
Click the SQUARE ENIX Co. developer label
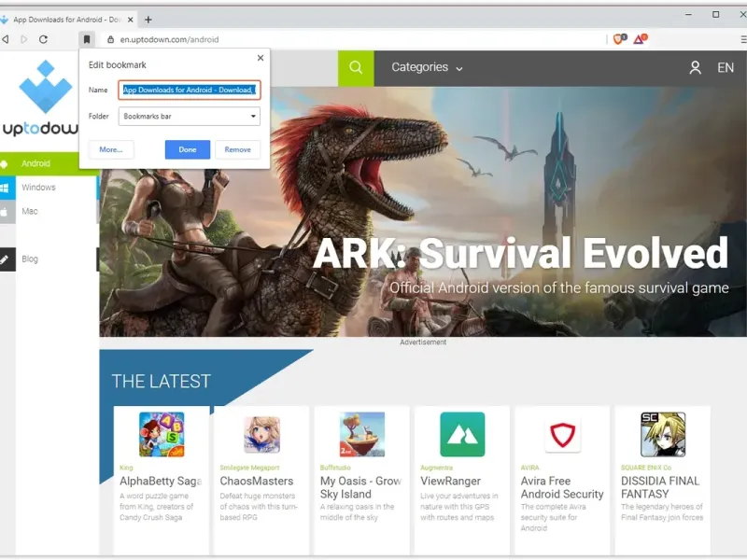[646, 468]
